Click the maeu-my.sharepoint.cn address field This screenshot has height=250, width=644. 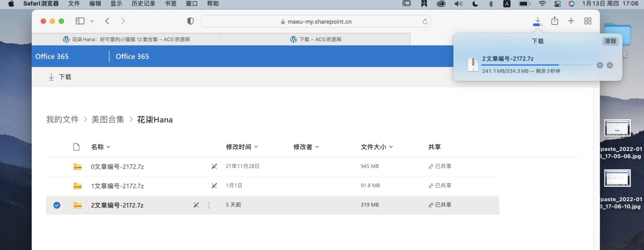tap(316, 21)
